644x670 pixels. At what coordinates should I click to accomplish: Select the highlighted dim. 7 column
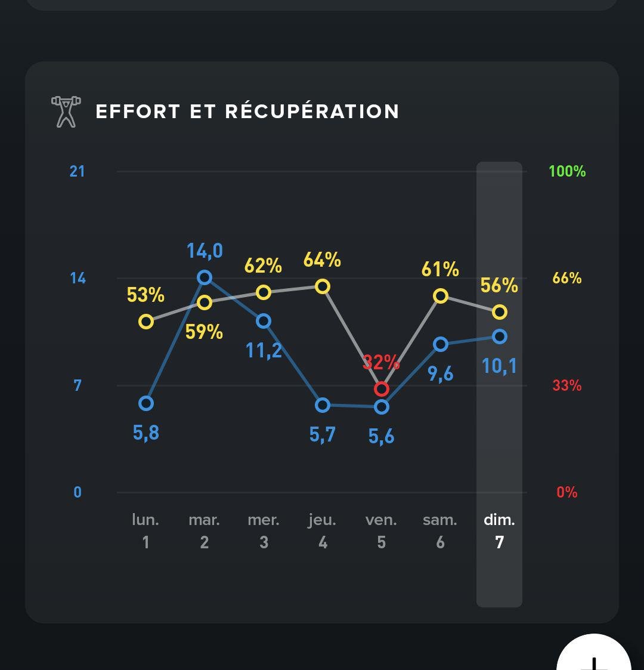point(499,382)
